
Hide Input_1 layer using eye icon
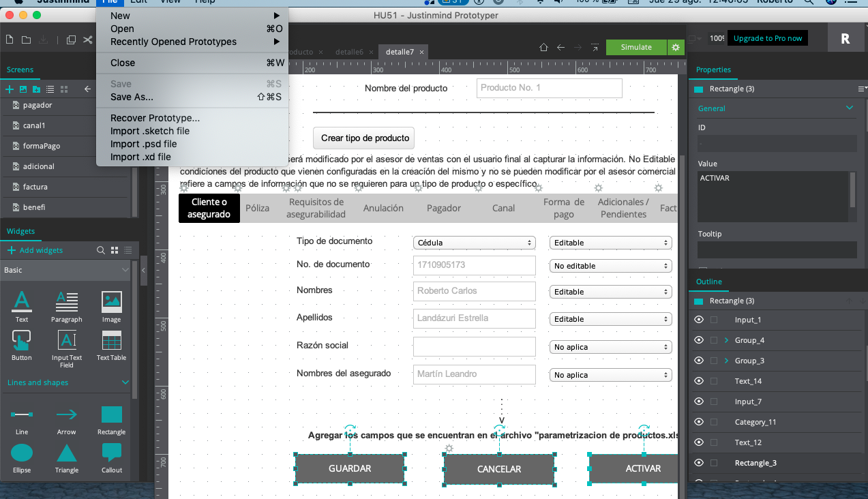click(x=698, y=320)
